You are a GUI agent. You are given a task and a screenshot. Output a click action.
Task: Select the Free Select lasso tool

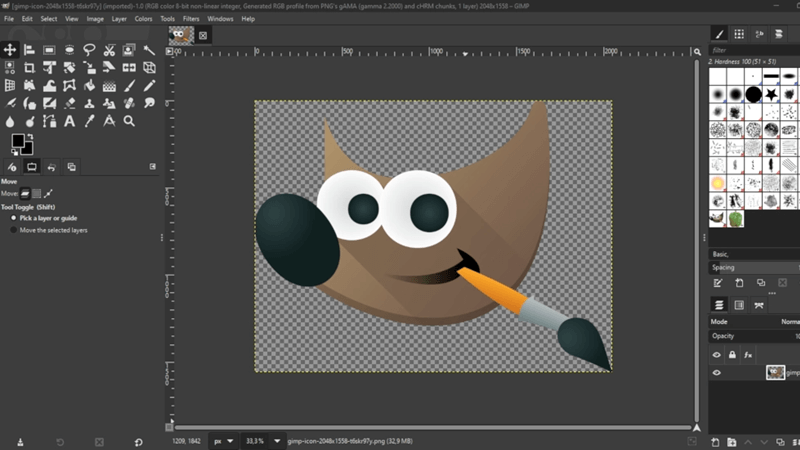(89, 49)
